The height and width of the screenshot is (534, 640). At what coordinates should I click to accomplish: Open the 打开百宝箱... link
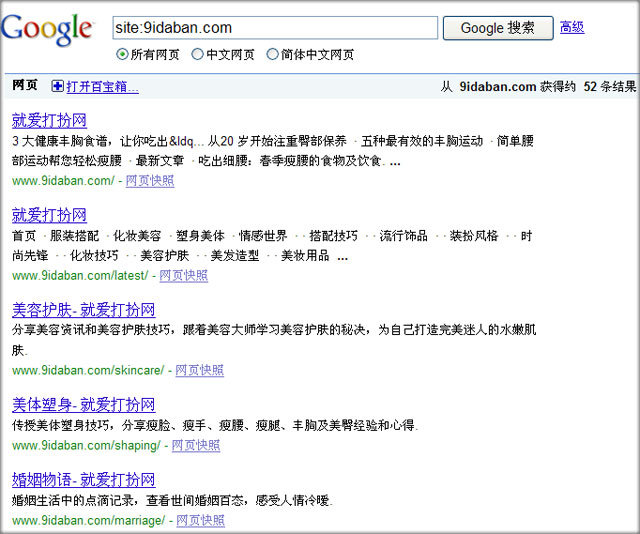click(x=102, y=87)
